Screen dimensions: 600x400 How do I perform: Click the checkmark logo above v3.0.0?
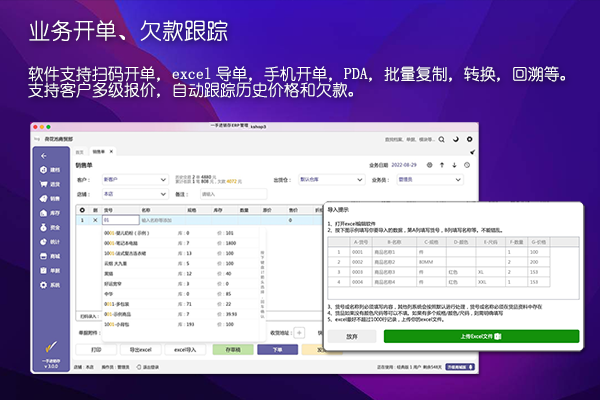click(x=51, y=347)
